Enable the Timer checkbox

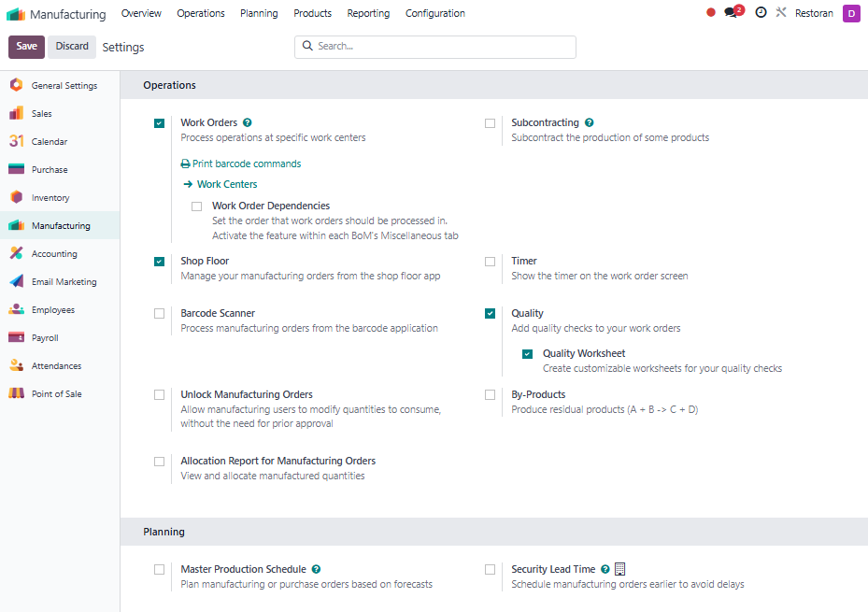coord(490,262)
